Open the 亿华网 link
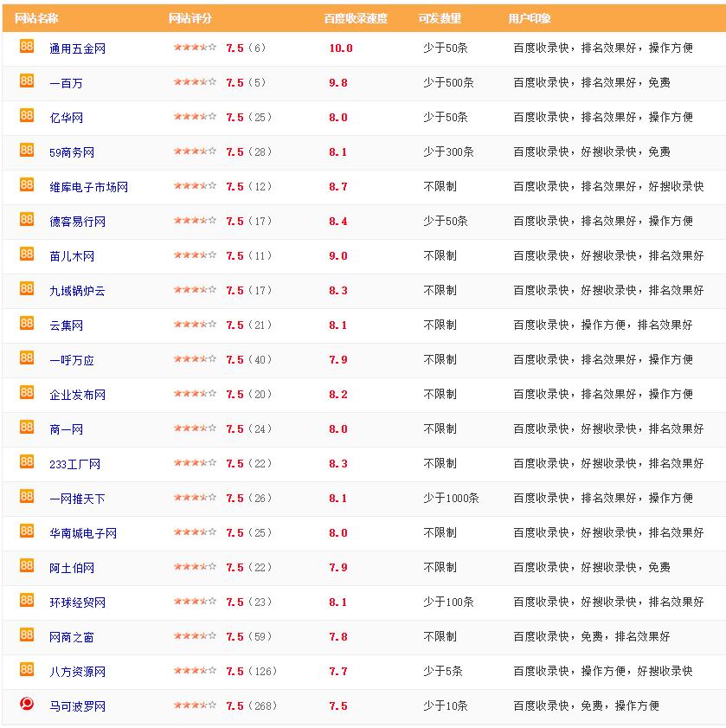The width and height of the screenshot is (726, 728). click(67, 118)
